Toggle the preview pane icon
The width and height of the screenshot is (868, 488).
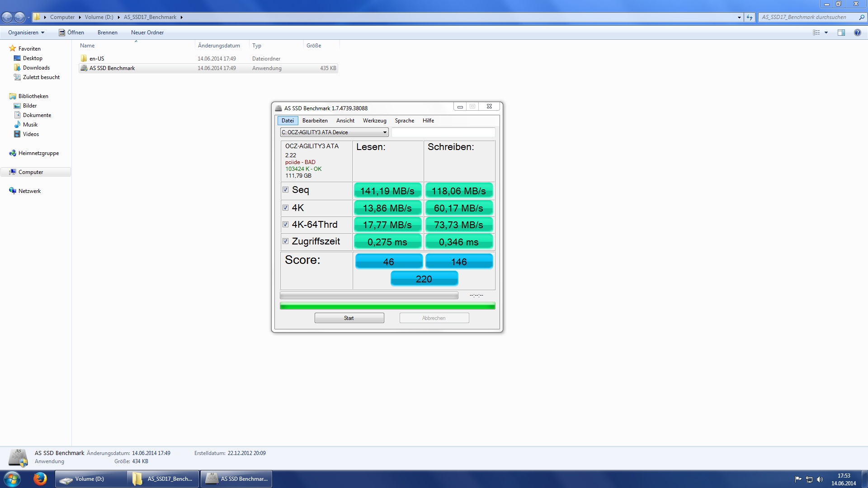[841, 33]
